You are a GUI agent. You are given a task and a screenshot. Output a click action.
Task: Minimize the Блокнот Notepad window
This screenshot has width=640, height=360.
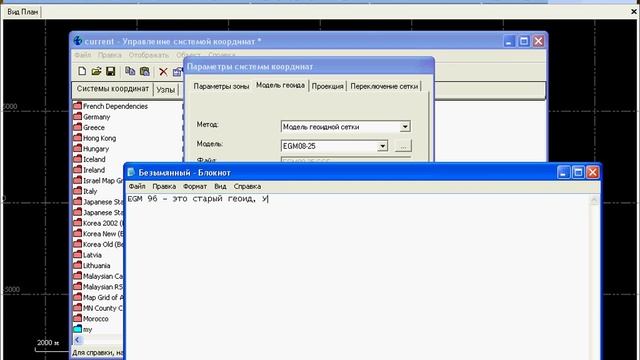click(x=563, y=172)
